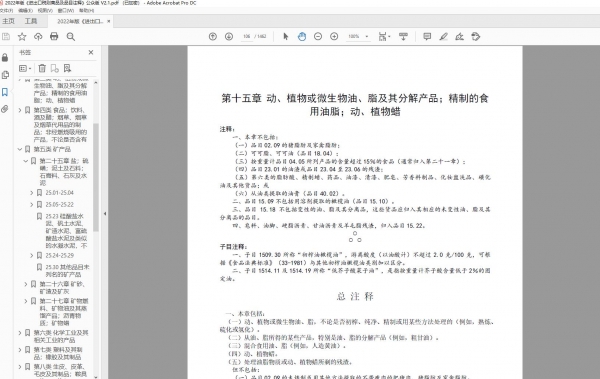The width and height of the screenshot is (600, 379).
Task: Go to next page arrow
Action: [229, 36]
